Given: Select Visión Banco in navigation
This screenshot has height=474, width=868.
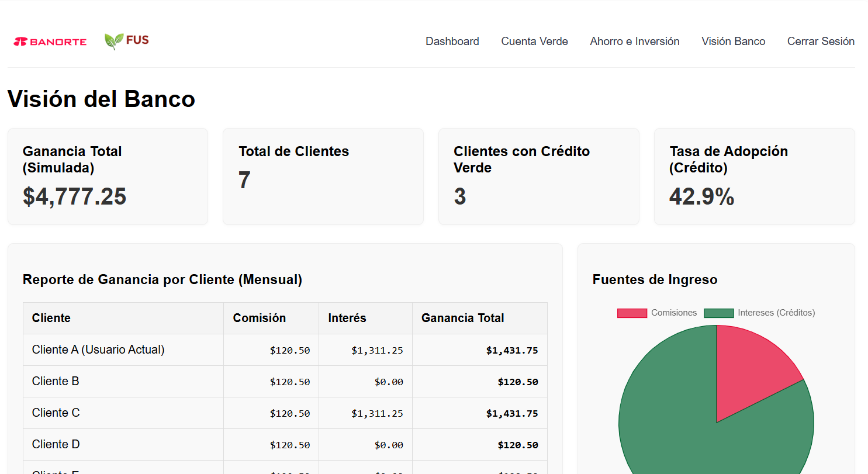Looking at the screenshot, I should pos(734,41).
